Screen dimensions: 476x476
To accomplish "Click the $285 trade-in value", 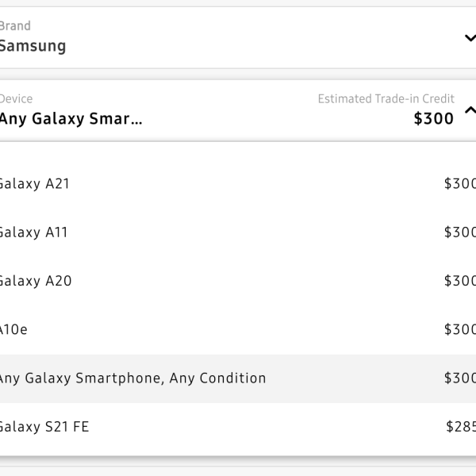I will (x=461, y=427).
